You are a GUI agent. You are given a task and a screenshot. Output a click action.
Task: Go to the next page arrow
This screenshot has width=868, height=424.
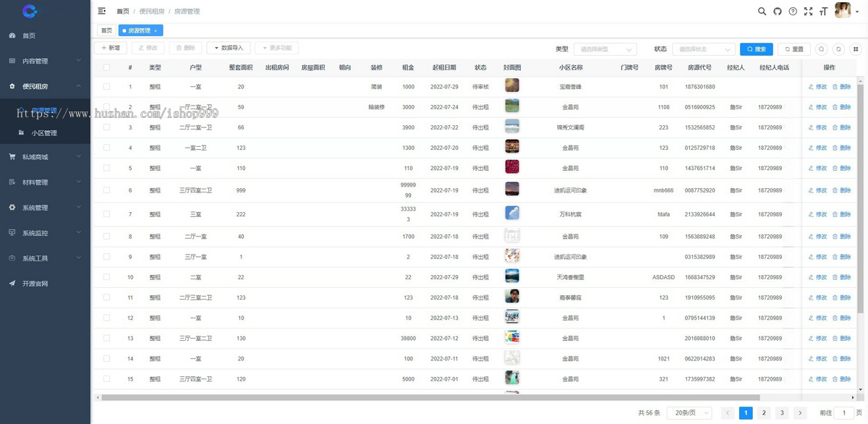point(799,412)
